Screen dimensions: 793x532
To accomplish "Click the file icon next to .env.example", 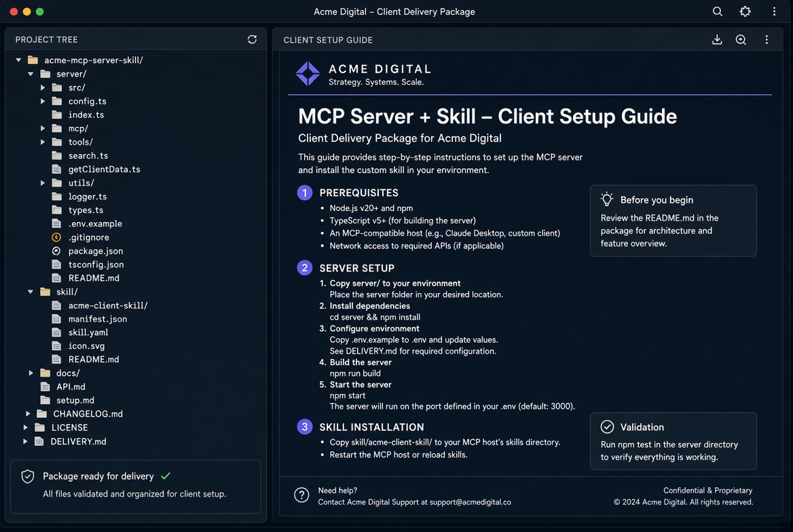I will 56,223.
